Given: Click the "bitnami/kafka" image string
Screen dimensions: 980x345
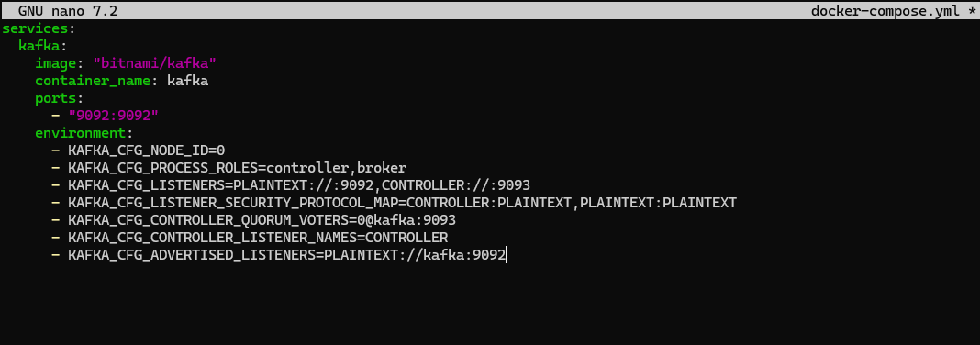Looking at the screenshot, I should pyautogui.click(x=154, y=63).
